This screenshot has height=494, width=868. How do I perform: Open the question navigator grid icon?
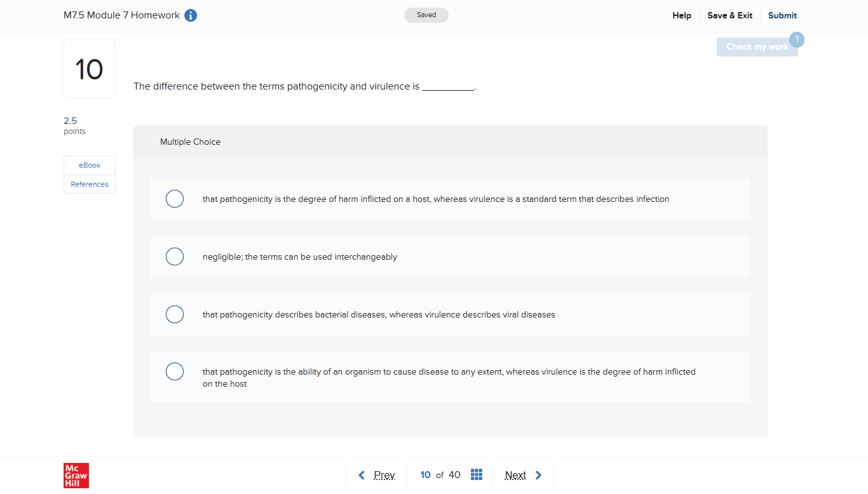pos(477,474)
